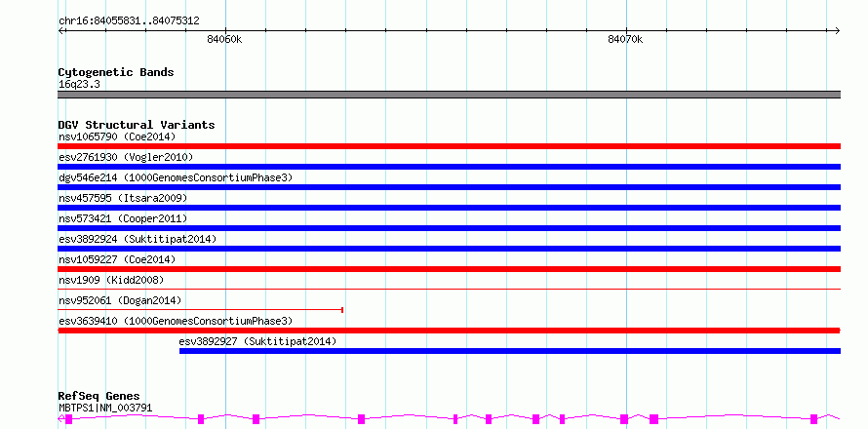Select the Cytogenetic Bands track title
Image resolution: width=868 pixels, height=429 pixels.
(x=116, y=72)
